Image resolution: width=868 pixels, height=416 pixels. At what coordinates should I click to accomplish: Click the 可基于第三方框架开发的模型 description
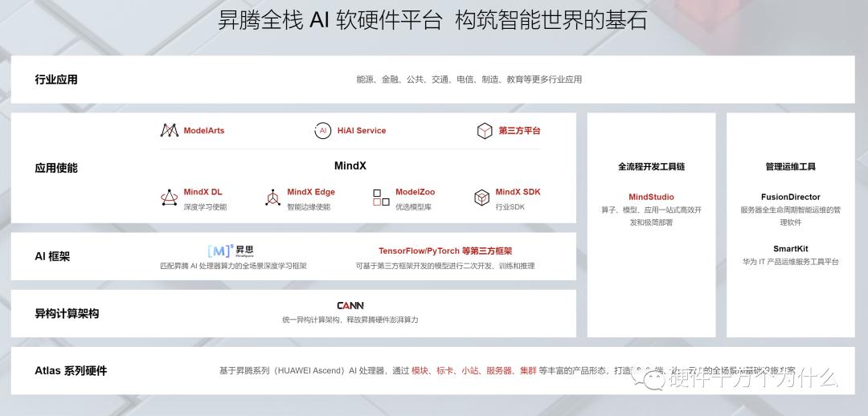[445, 266]
